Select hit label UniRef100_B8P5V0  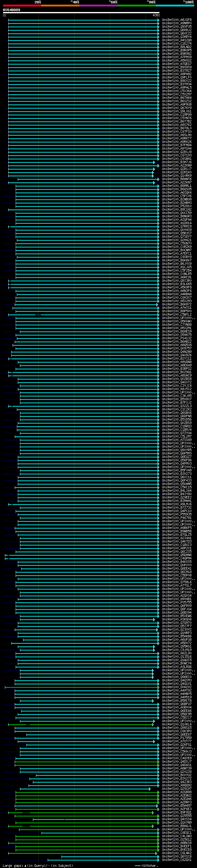177,311
